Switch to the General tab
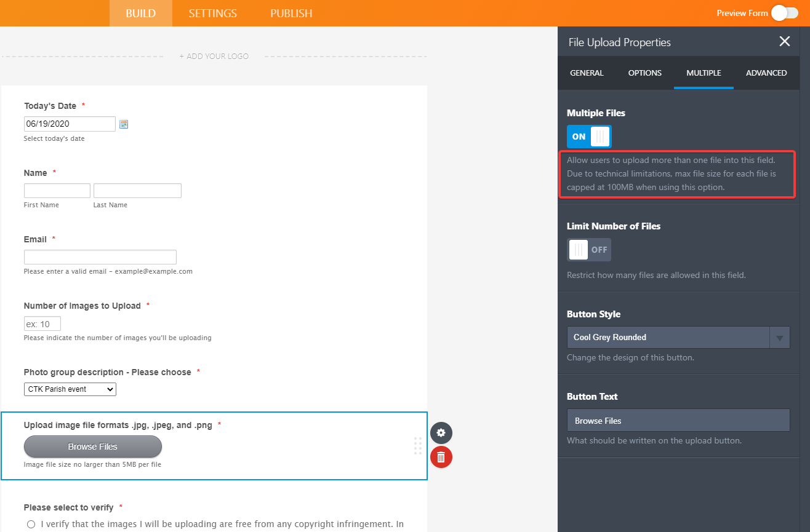This screenshot has height=532, width=810. [x=587, y=73]
